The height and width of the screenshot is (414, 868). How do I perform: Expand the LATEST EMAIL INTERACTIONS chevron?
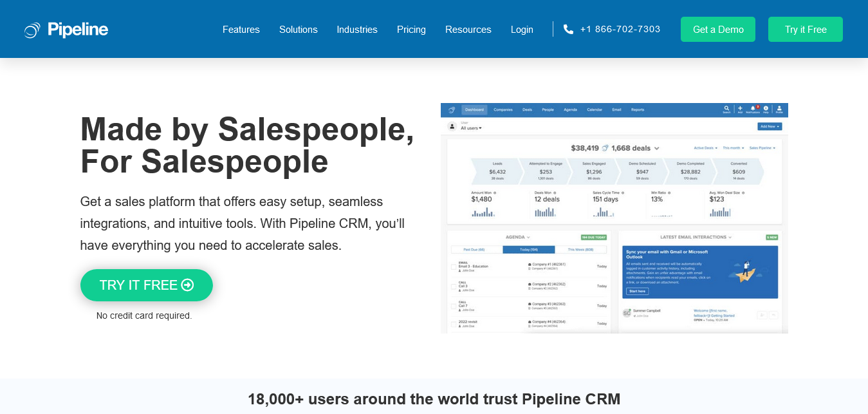(x=730, y=238)
